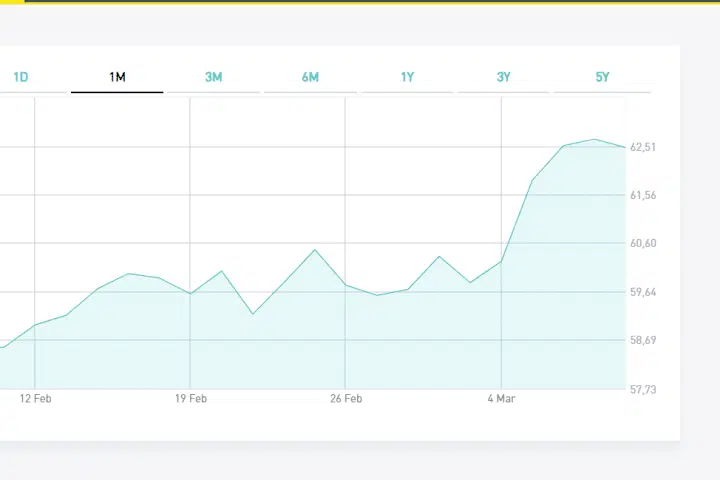720x480 pixels.
Task: Click the 12 Feb date label
Action: (x=36, y=399)
